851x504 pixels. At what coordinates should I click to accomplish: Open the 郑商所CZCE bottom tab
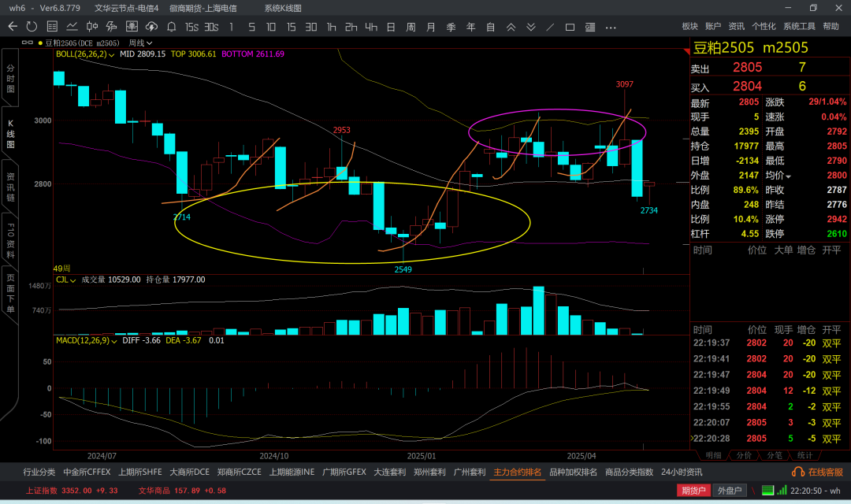point(240,472)
